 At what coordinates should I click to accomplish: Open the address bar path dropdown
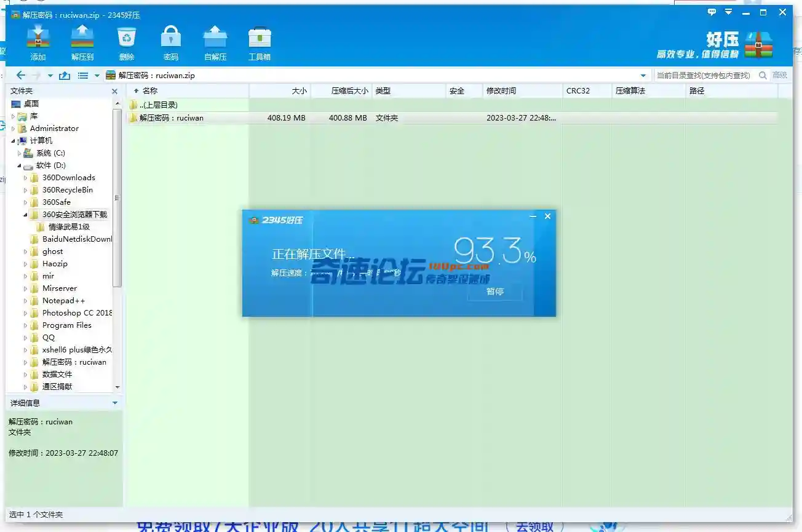click(643, 76)
